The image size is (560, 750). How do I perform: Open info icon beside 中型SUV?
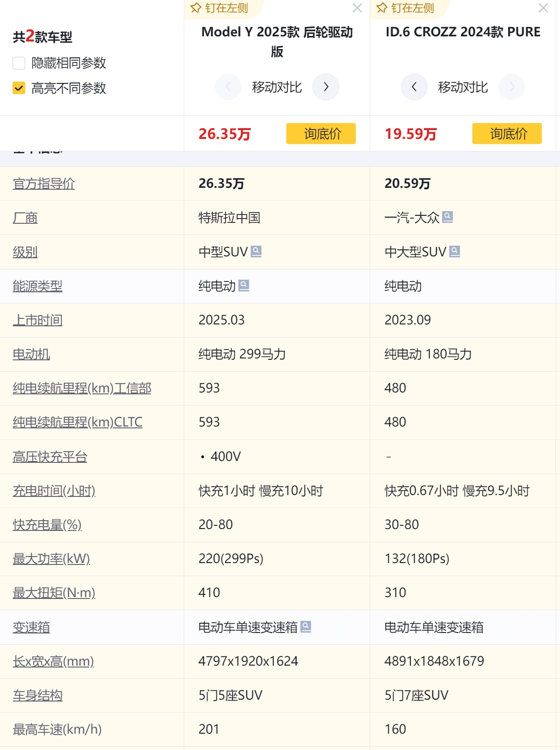[x=256, y=251]
